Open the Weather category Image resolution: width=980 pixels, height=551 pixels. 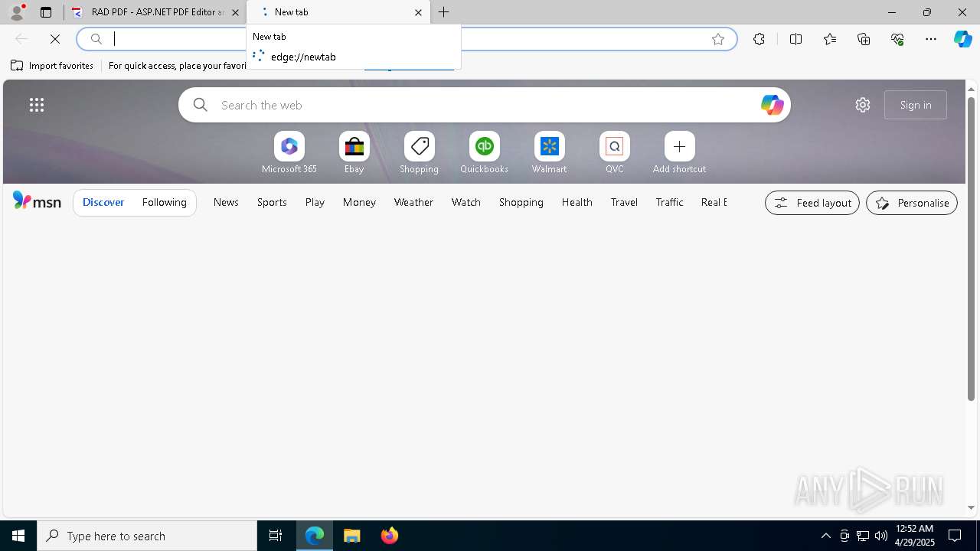413,202
